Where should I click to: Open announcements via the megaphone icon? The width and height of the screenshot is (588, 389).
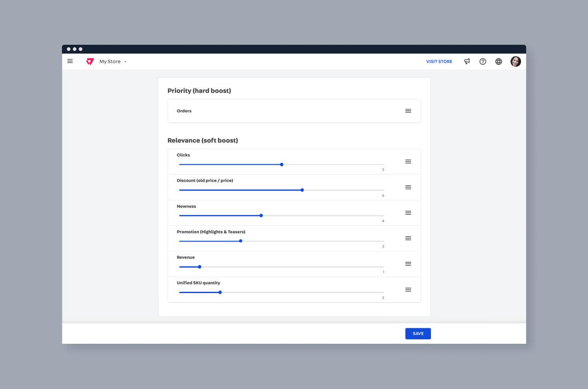coord(467,61)
